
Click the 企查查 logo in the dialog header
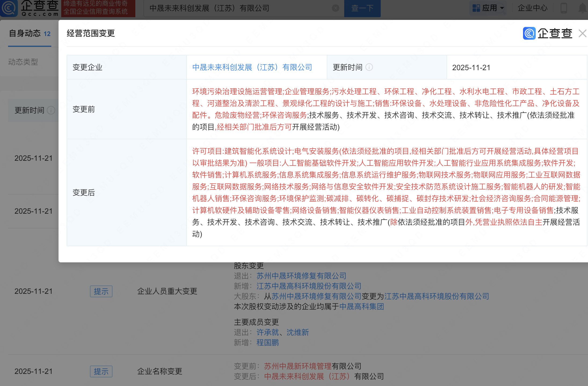point(547,34)
